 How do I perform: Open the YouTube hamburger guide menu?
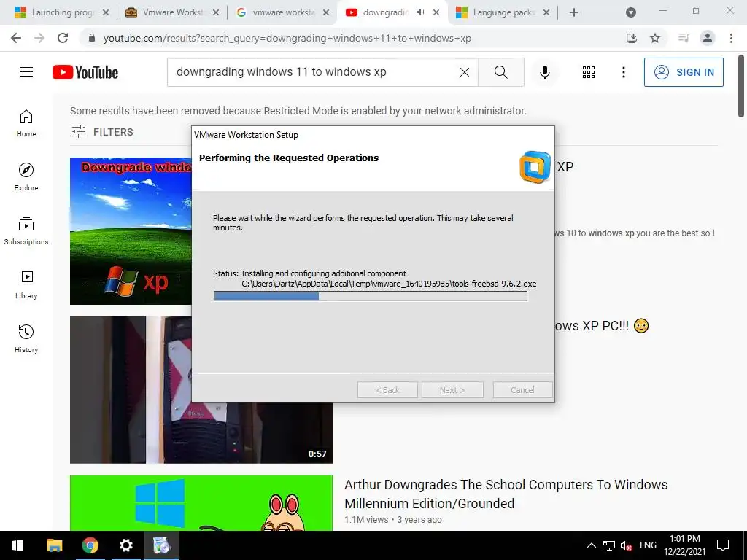coord(26,72)
